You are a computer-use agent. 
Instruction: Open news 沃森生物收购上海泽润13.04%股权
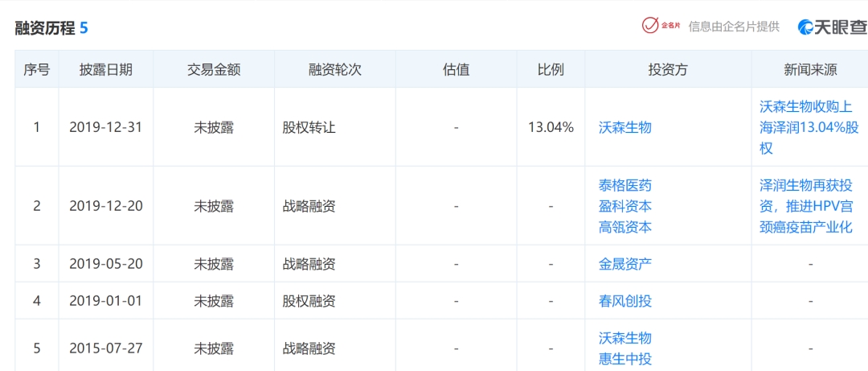pyautogui.click(x=809, y=127)
